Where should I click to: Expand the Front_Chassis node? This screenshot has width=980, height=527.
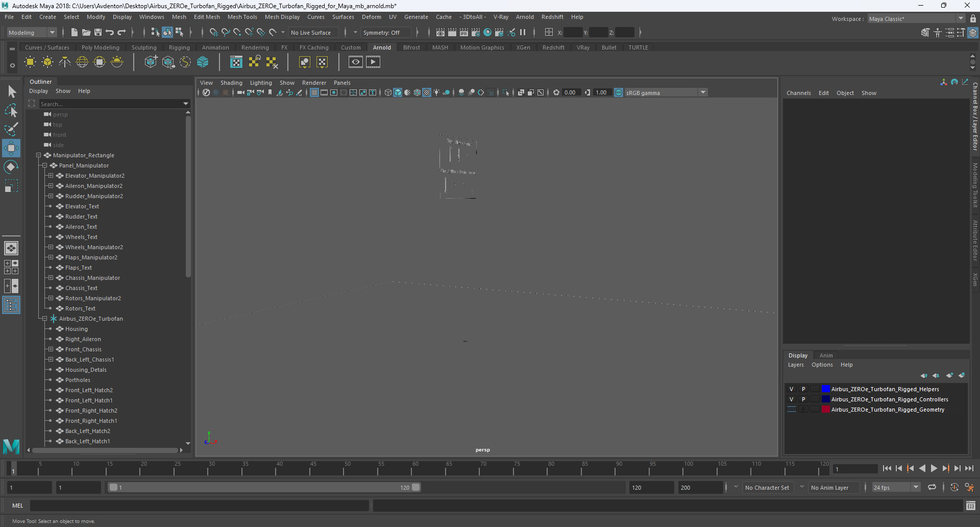(x=51, y=349)
